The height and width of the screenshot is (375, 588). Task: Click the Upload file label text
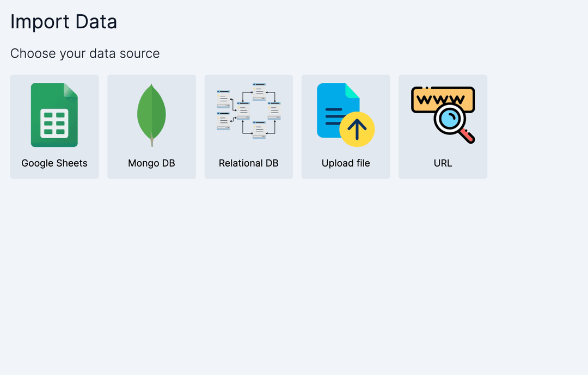[x=346, y=163]
